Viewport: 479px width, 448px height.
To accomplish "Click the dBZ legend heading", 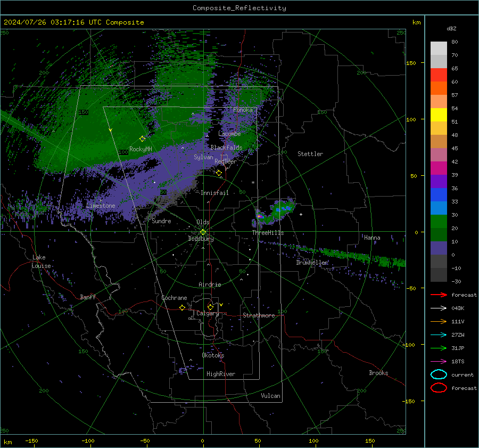I will 451,28.
